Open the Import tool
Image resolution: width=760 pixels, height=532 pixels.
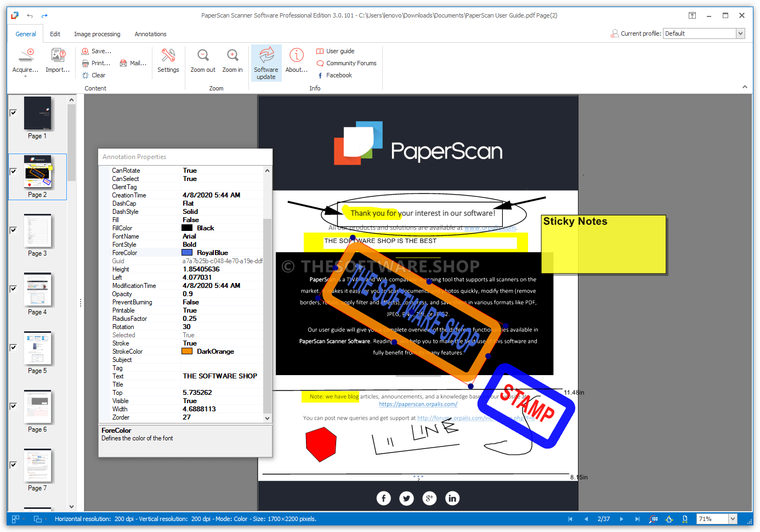(x=58, y=56)
